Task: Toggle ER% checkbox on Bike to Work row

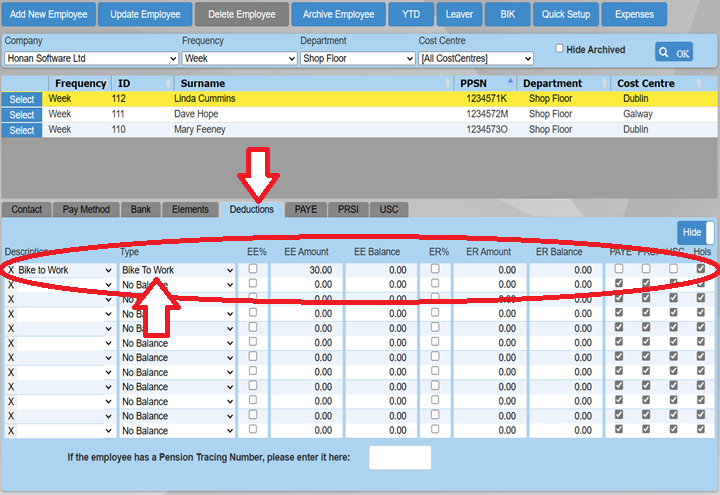Action: coord(434,269)
